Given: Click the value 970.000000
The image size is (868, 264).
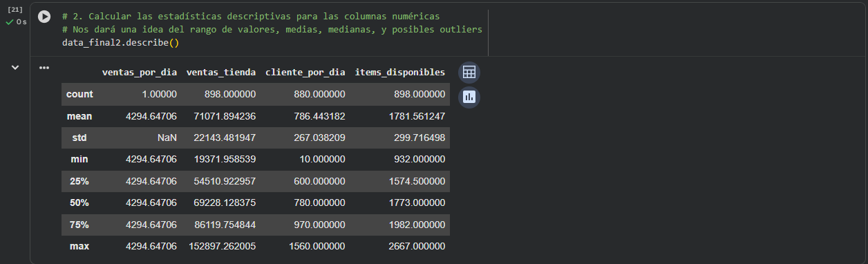Looking at the screenshot, I should (x=319, y=224).
